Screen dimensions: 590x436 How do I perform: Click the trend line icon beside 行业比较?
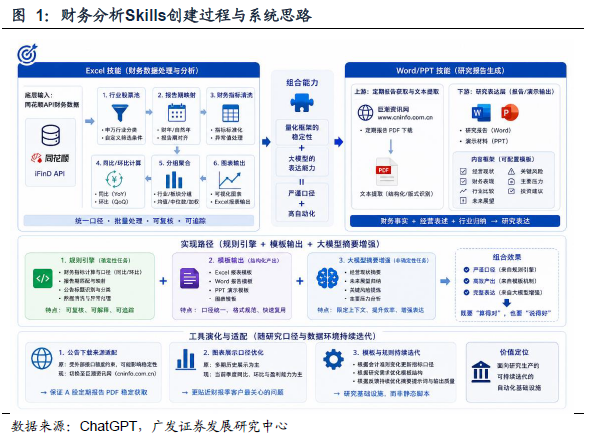(463, 191)
